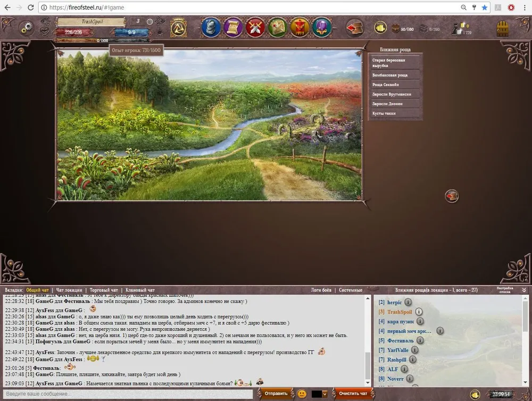This screenshot has height=401, width=532.
Task: Click info icon next to TrashSpoil in list
Action: click(419, 312)
